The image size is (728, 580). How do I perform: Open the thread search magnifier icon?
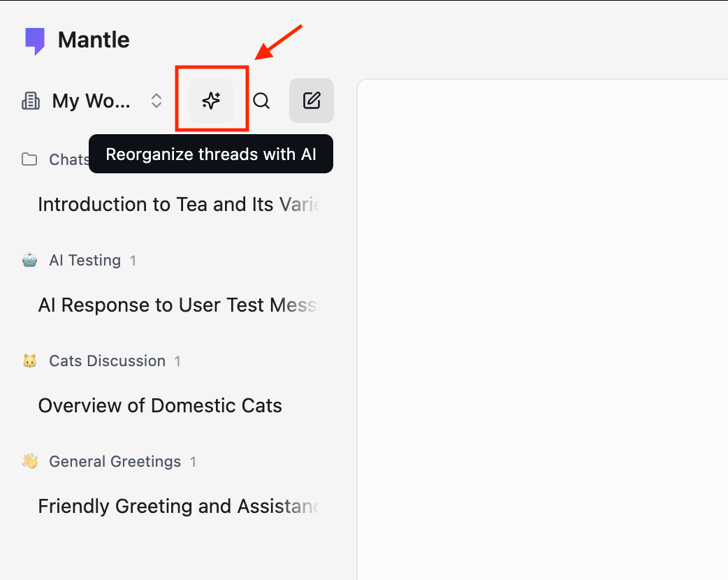pyautogui.click(x=261, y=101)
